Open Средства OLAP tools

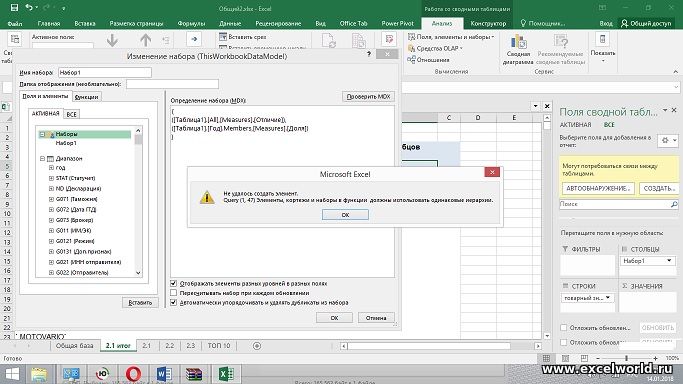point(435,48)
